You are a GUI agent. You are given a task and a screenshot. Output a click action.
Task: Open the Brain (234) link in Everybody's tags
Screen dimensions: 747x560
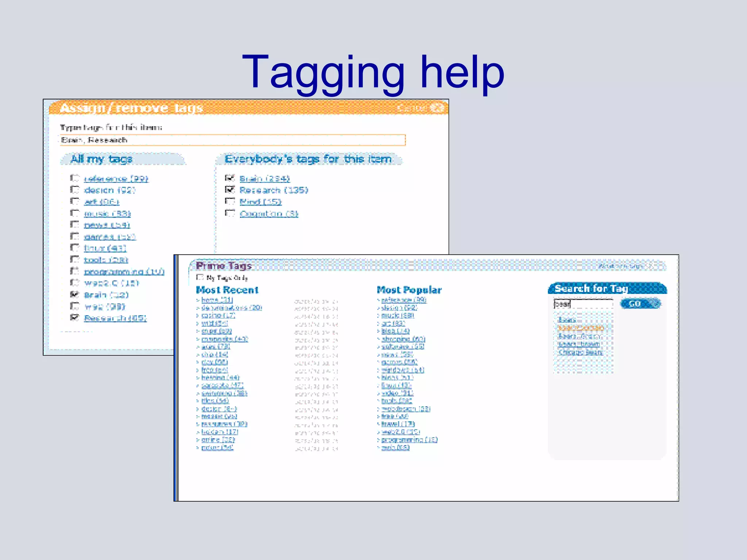point(264,179)
